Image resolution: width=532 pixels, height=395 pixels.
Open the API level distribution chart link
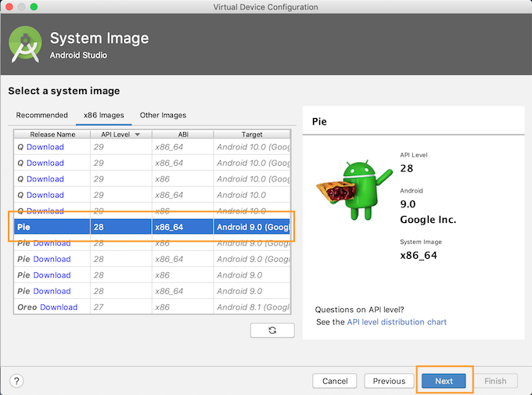coord(397,321)
